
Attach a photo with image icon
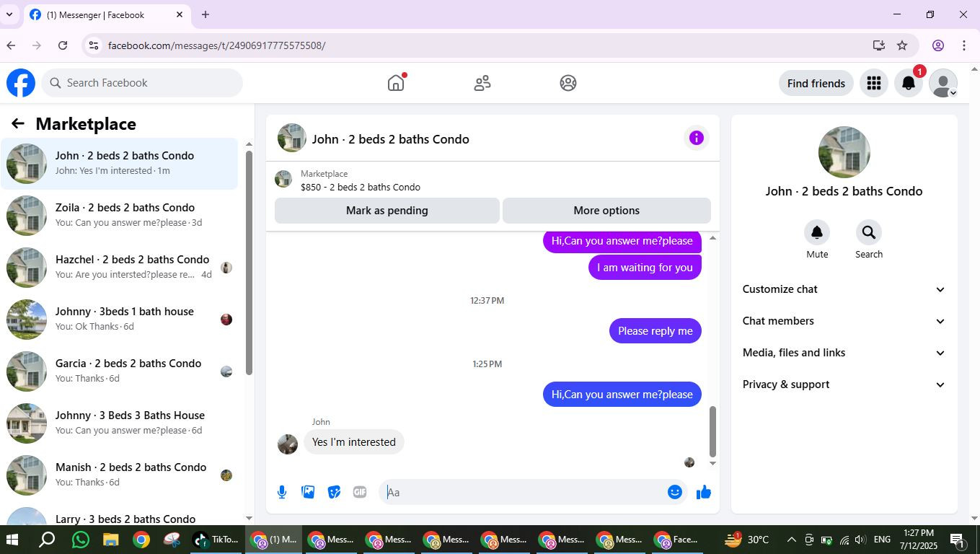(x=308, y=492)
